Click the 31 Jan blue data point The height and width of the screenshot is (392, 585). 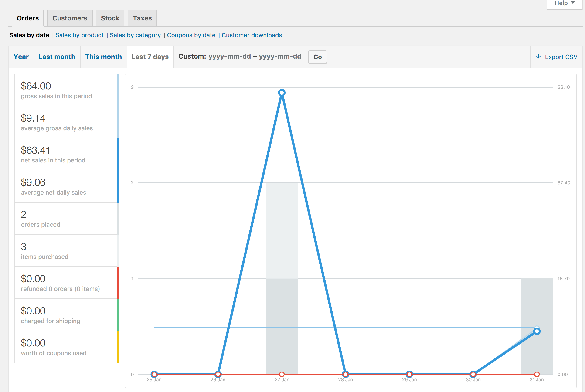pos(537,331)
